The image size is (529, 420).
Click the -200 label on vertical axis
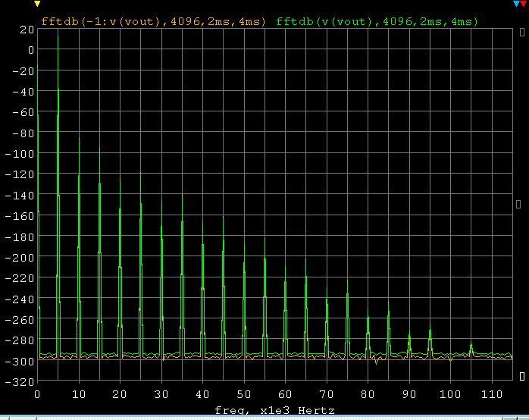tap(20, 258)
